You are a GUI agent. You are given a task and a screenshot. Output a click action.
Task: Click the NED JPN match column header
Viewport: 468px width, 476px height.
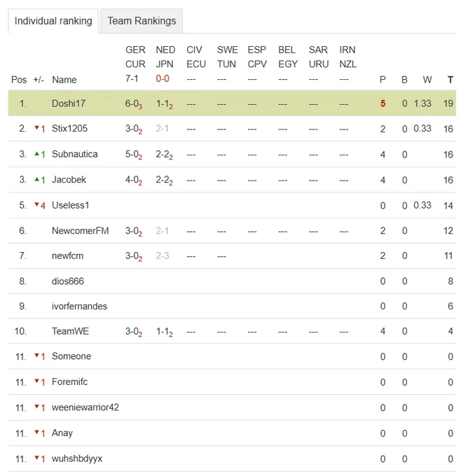pos(165,57)
